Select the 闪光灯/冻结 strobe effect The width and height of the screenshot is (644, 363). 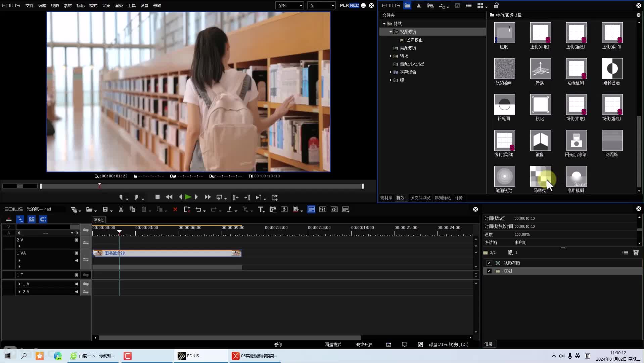point(576,140)
